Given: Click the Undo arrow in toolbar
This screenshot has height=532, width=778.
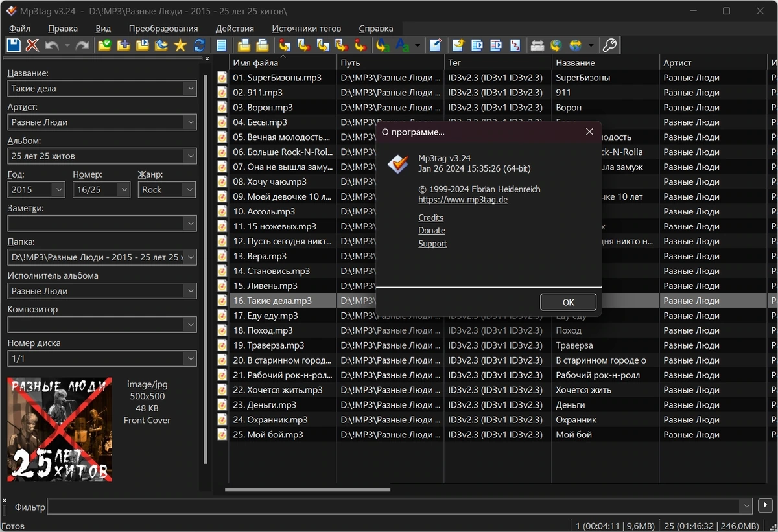Looking at the screenshot, I should tap(52, 45).
